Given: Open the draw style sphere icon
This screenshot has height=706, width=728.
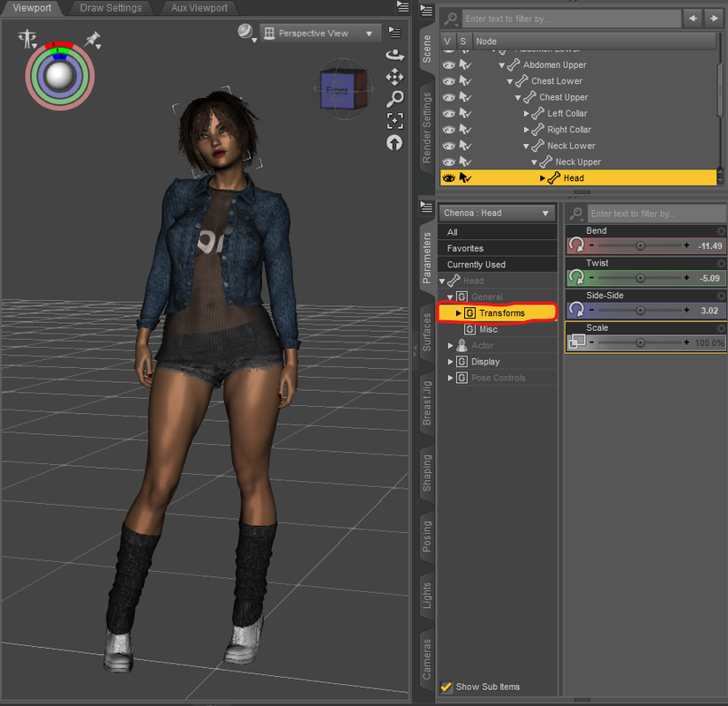Looking at the screenshot, I should pyautogui.click(x=246, y=33).
